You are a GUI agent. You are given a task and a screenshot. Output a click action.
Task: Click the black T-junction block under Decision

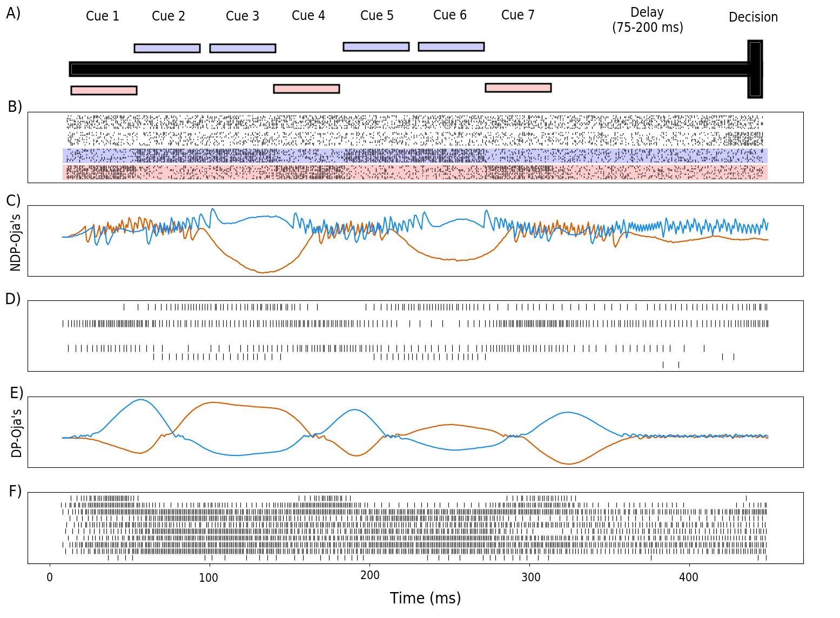pos(755,69)
